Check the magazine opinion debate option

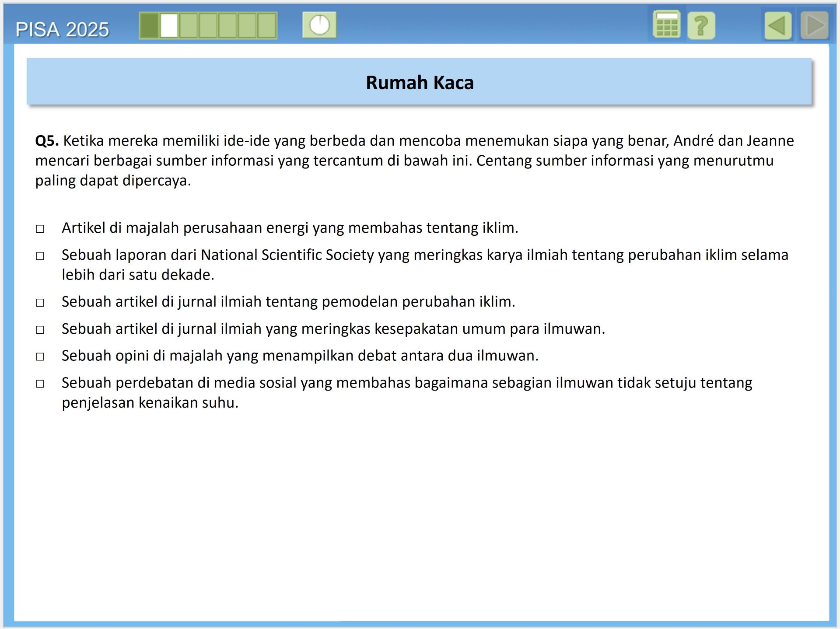40,357
